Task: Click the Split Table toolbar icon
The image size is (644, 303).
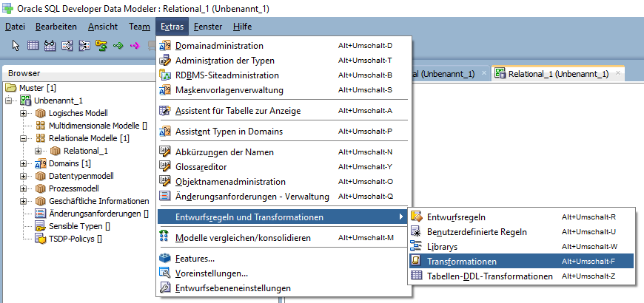Action: click(x=67, y=46)
